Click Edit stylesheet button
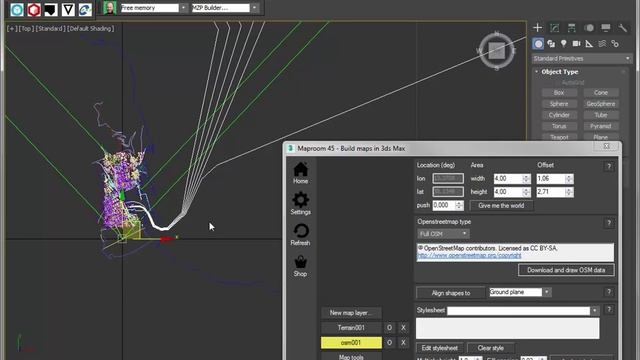640x360 pixels. 440,348
